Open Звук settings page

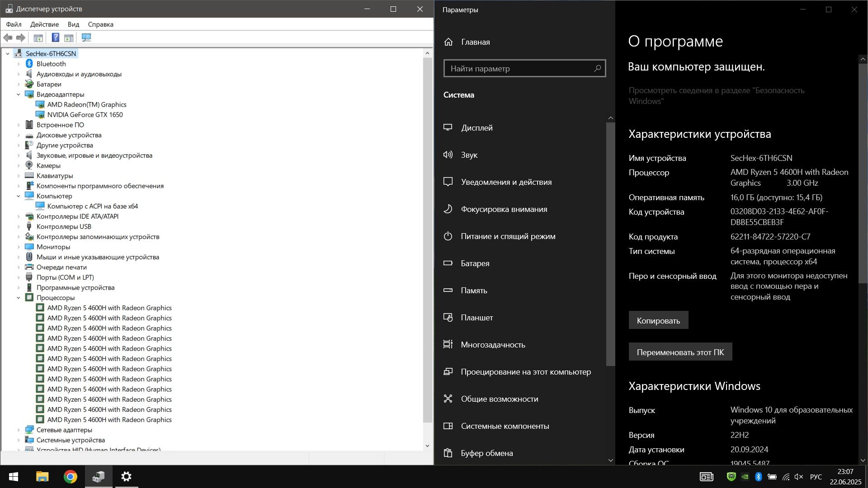tap(520, 155)
